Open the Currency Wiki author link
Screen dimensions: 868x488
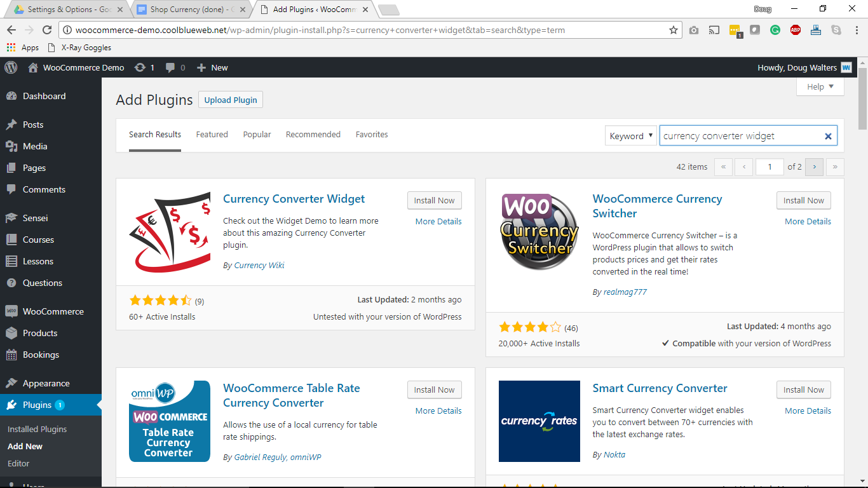tap(259, 265)
